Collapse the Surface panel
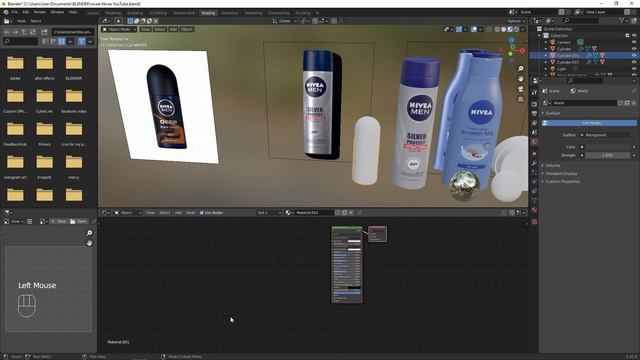The height and width of the screenshot is (360, 640). click(x=552, y=113)
